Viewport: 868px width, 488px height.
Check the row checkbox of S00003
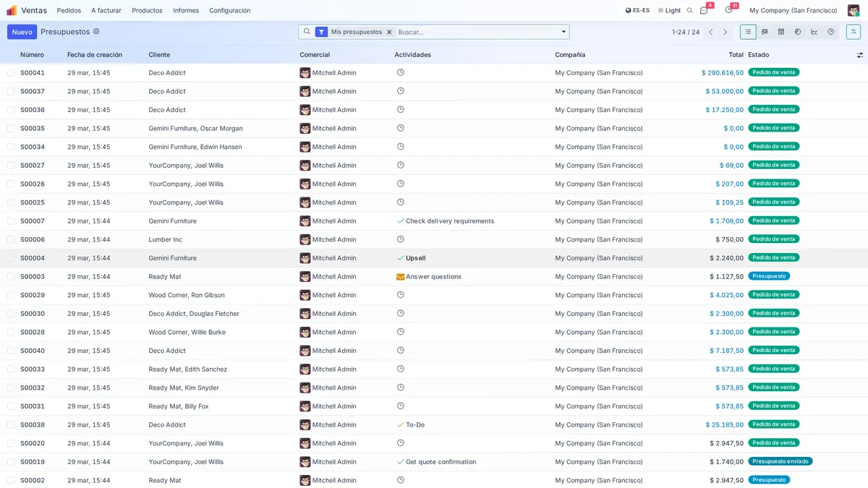(x=10, y=276)
